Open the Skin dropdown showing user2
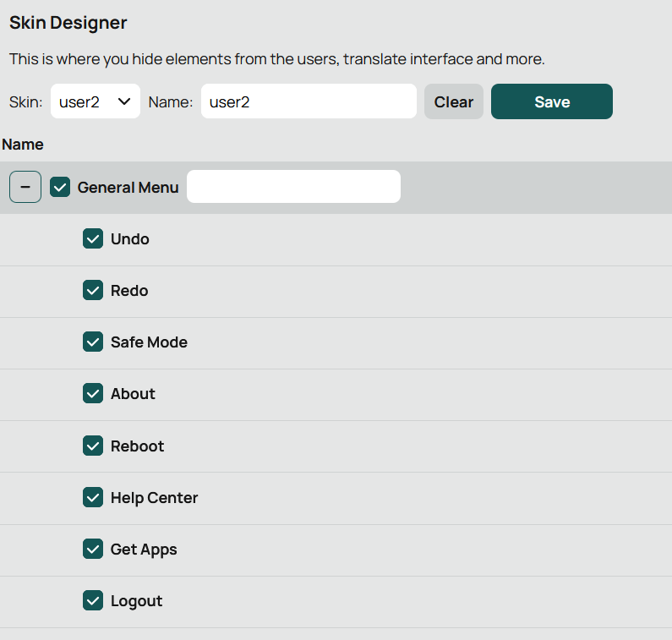 (96, 101)
